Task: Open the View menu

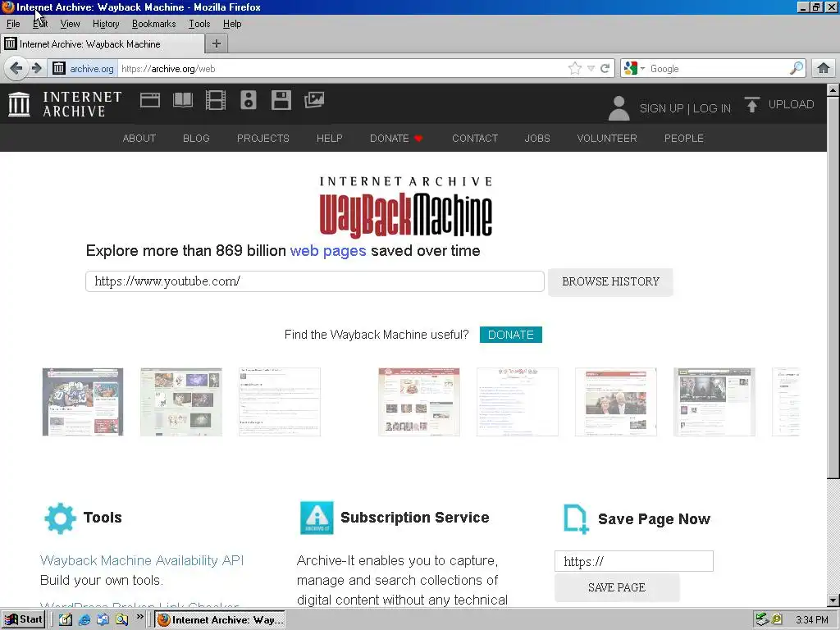Action: [x=70, y=24]
